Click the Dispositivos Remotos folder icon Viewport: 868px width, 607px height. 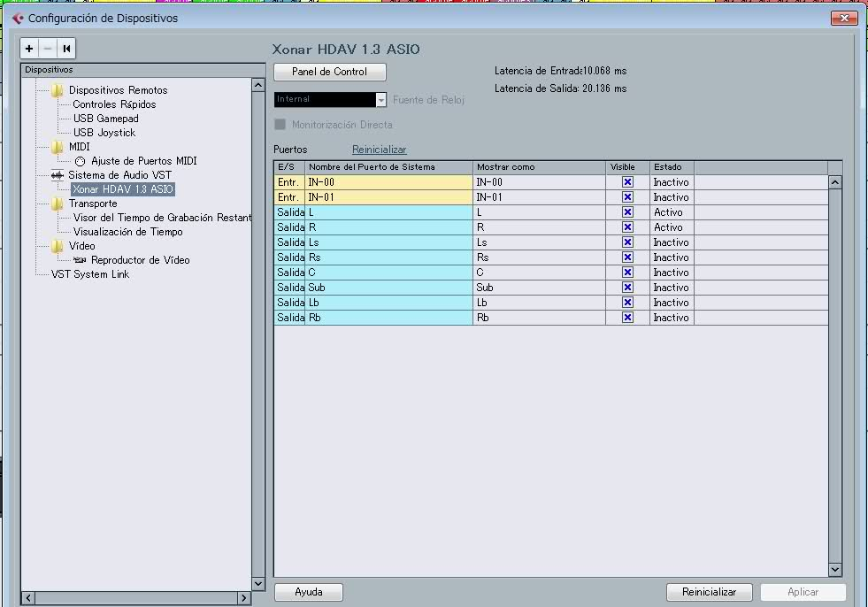[x=58, y=90]
